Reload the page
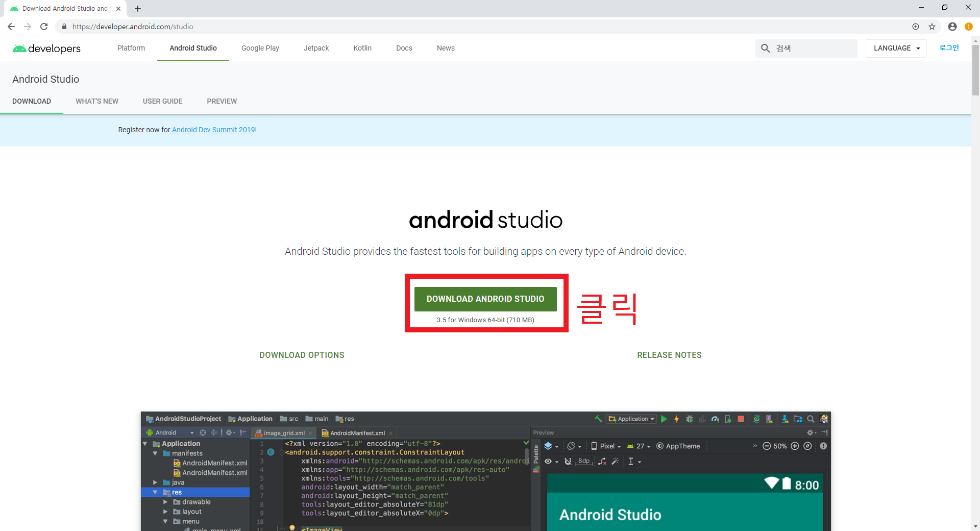 (44, 27)
